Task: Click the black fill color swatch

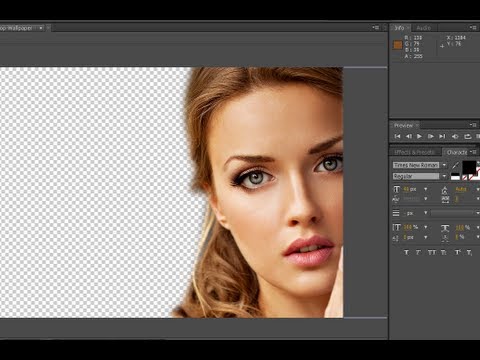Action: click(469, 167)
